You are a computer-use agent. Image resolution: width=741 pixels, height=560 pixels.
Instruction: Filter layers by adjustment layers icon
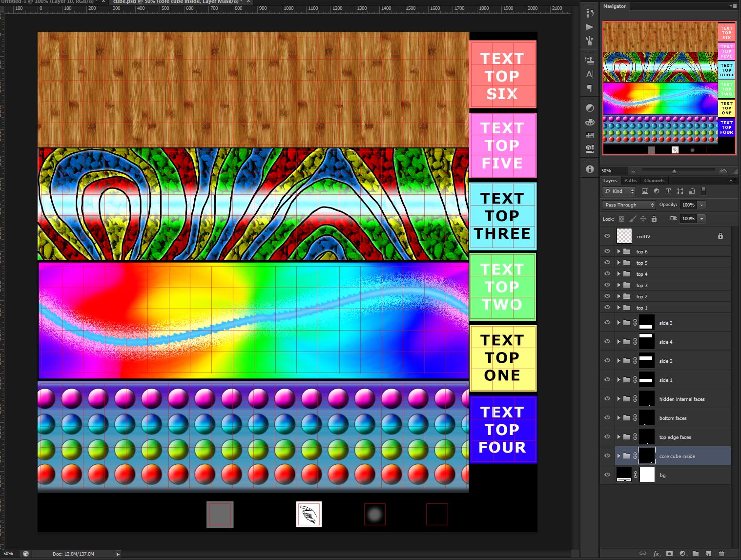coord(657,191)
